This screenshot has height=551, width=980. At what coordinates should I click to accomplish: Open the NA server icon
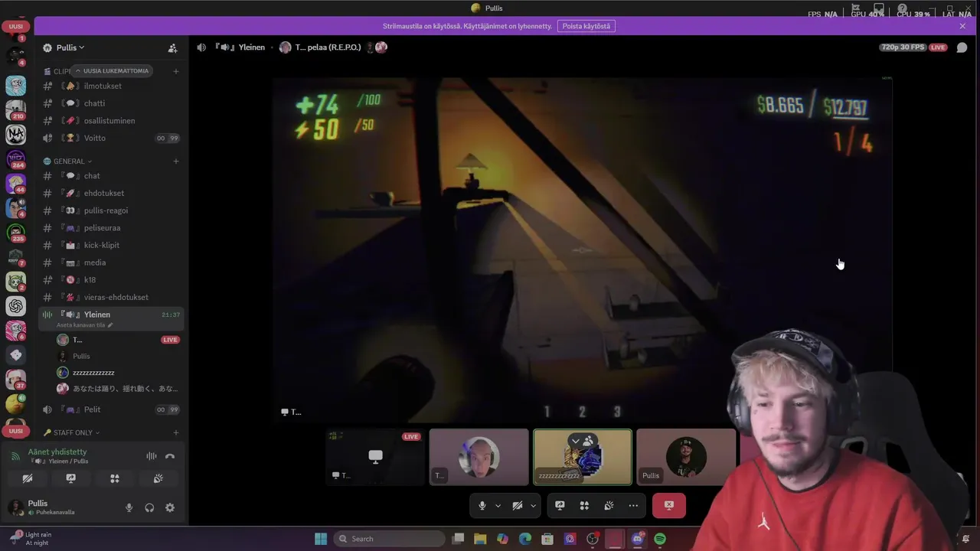click(16, 135)
